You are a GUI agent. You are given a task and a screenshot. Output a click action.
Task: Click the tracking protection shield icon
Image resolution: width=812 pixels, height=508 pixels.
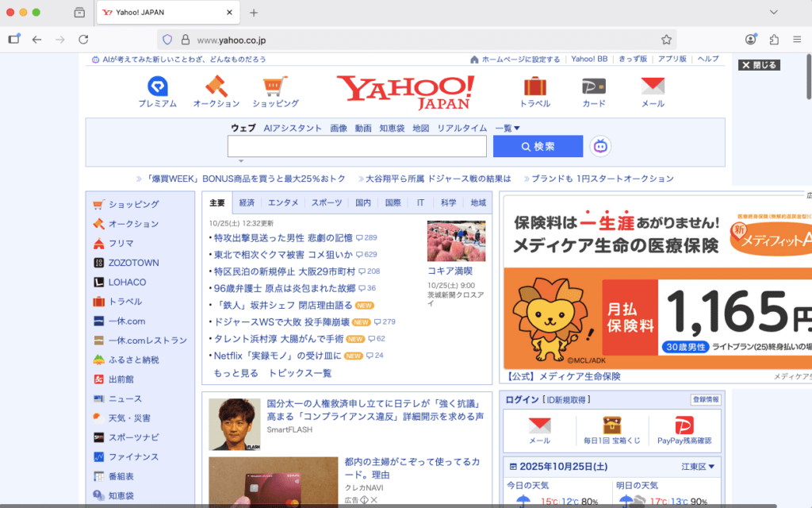167,40
